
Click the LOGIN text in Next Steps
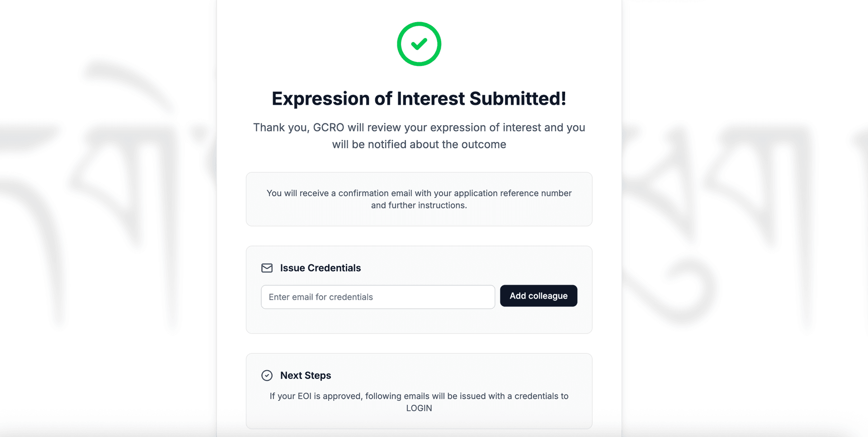(419, 408)
